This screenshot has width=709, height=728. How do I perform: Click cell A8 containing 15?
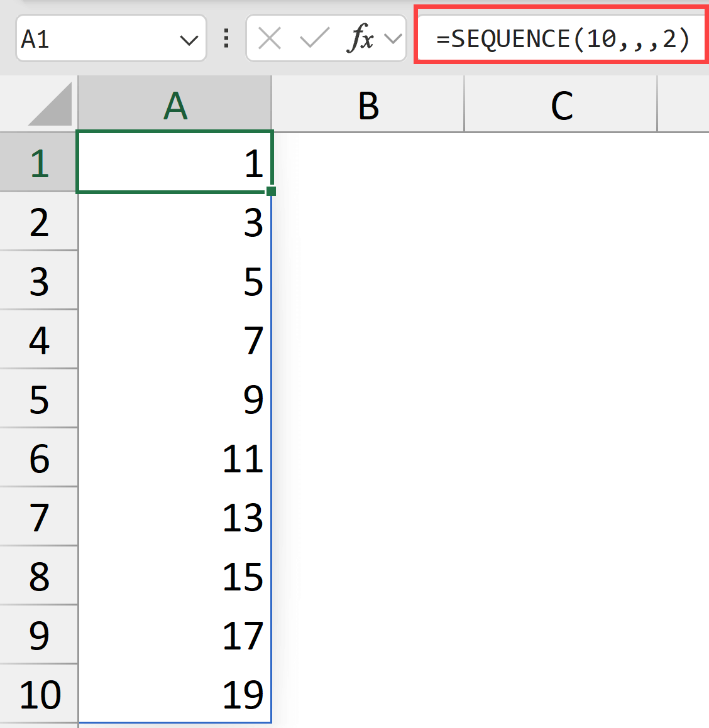[175, 576]
